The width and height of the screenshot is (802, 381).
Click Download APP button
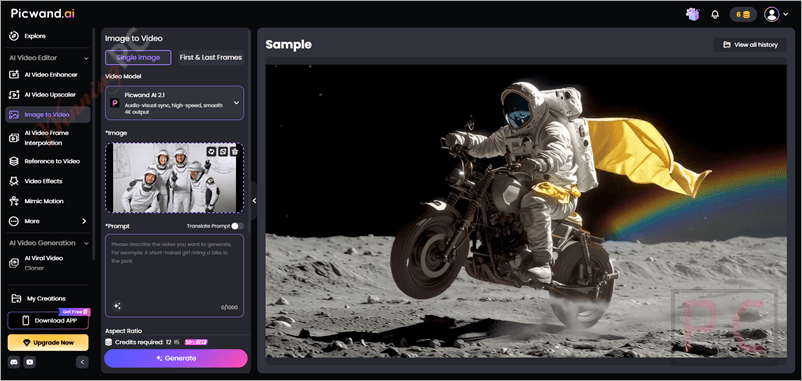[48, 321]
